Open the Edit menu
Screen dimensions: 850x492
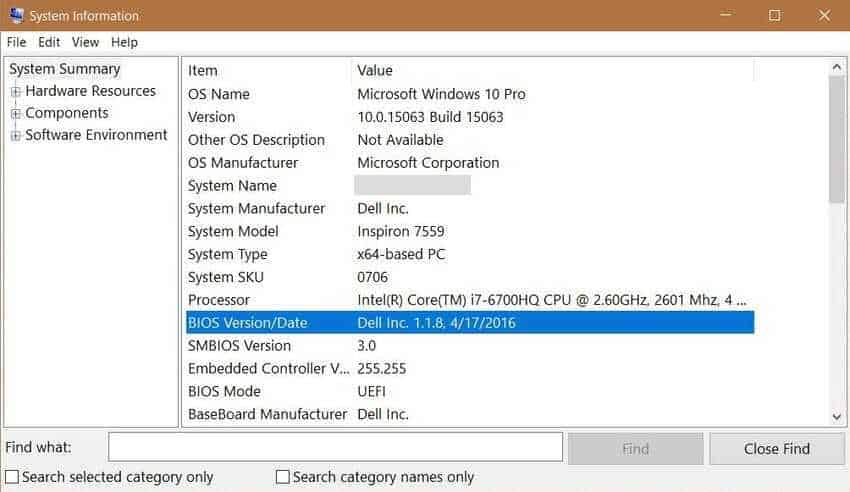(x=49, y=42)
